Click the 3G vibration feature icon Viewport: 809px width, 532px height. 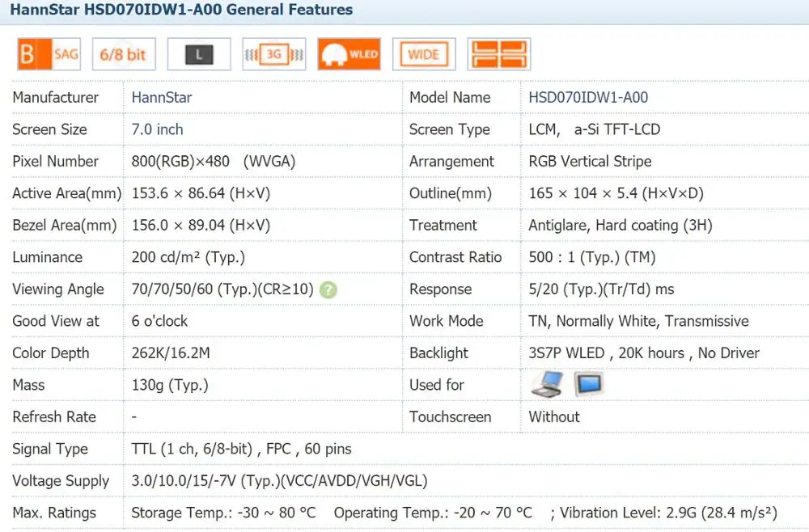click(274, 54)
